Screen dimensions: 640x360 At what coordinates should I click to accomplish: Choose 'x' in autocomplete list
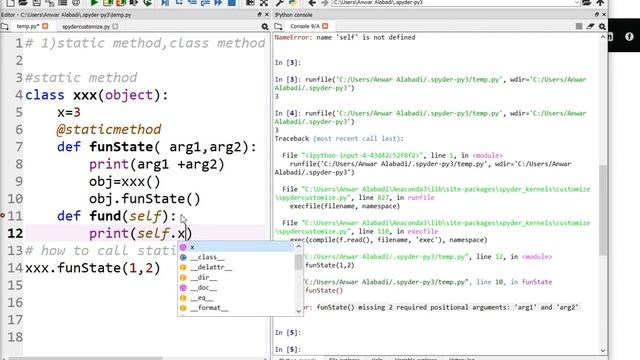[x=236, y=247]
